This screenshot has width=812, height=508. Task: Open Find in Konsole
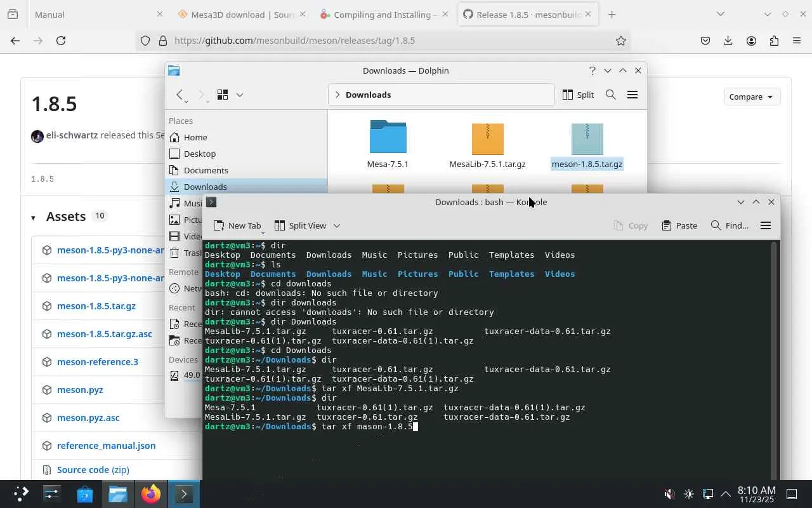(730, 225)
